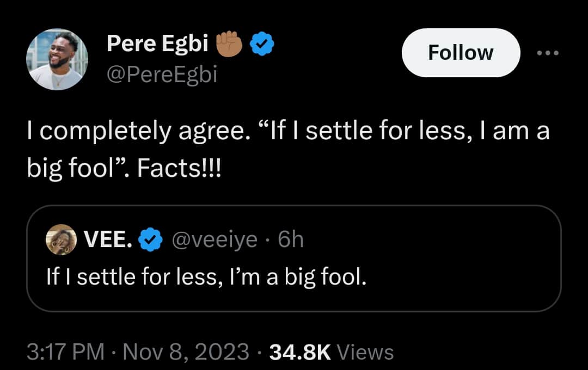Open the @PereEgbi handle link
The width and height of the screenshot is (588, 370).
pos(162,75)
